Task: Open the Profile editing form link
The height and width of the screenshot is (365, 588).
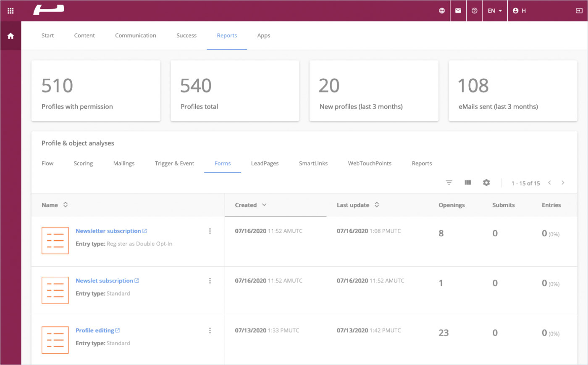Action: click(x=95, y=331)
